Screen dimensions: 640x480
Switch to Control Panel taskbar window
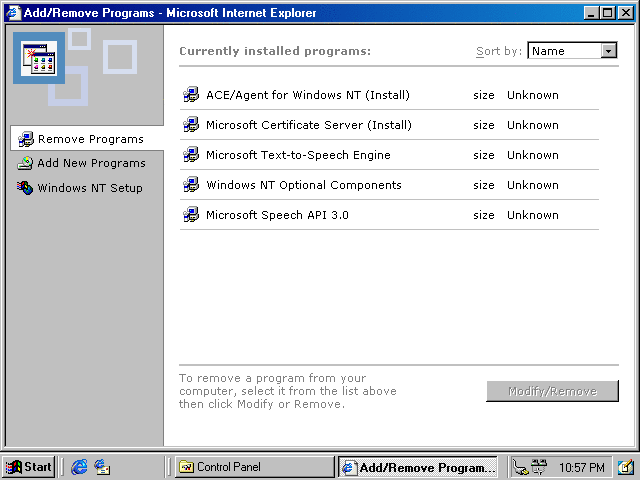255,467
